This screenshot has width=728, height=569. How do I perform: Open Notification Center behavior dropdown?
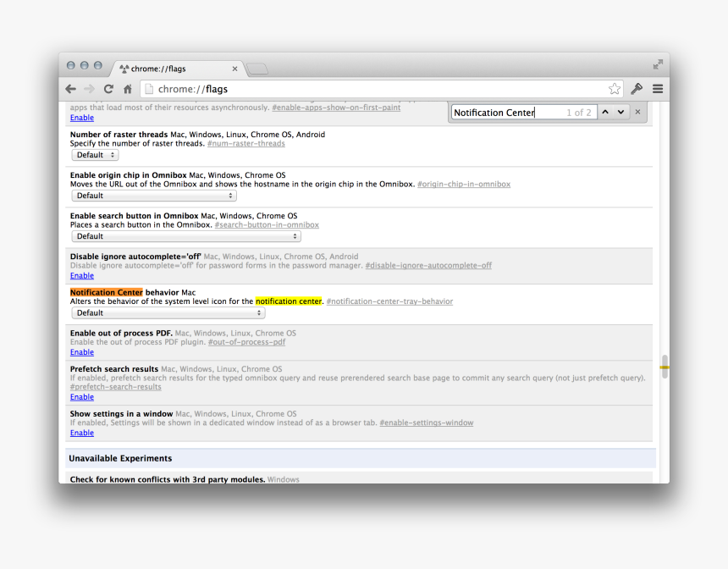[x=168, y=312]
